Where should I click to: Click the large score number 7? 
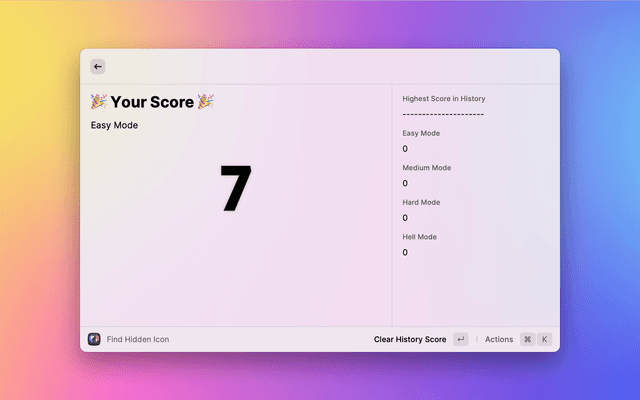(x=235, y=188)
